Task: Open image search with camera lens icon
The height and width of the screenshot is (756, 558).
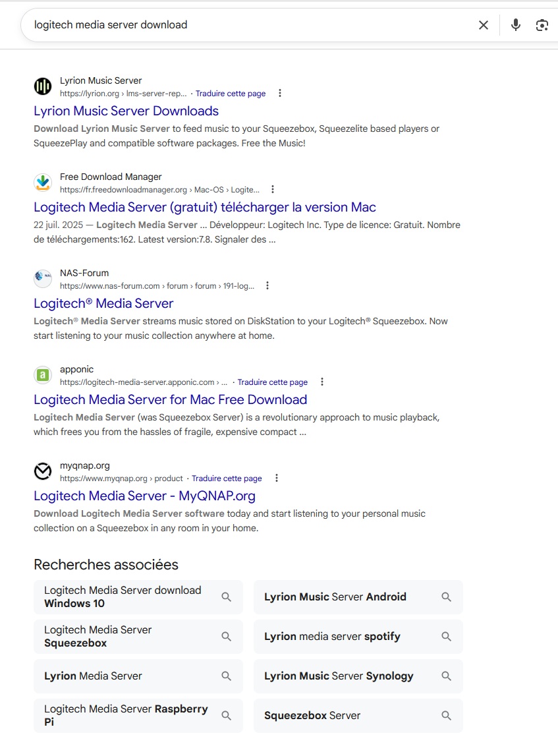Action: pyautogui.click(x=542, y=25)
